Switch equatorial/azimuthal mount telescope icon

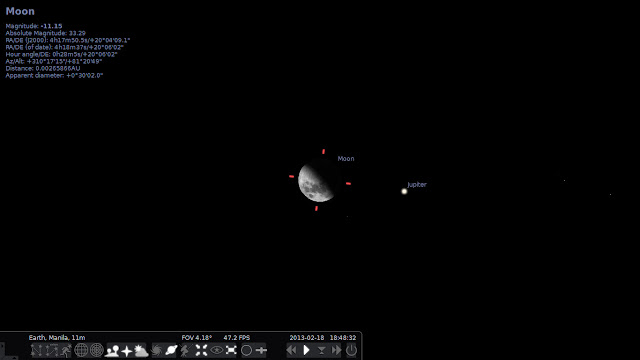point(186,350)
